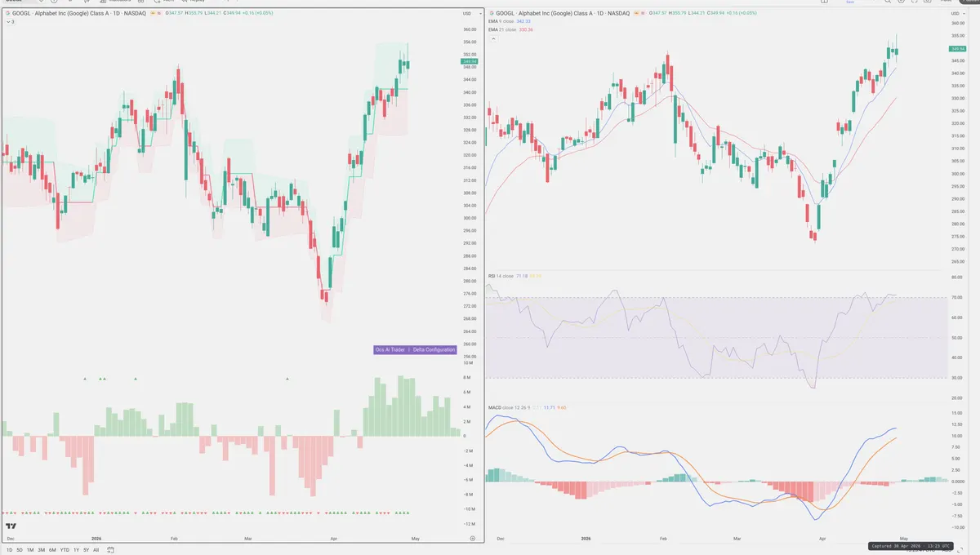Click the Captured 30 Apr 2026 timestamp badge
The height and width of the screenshot is (555, 980).
point(911,544)
